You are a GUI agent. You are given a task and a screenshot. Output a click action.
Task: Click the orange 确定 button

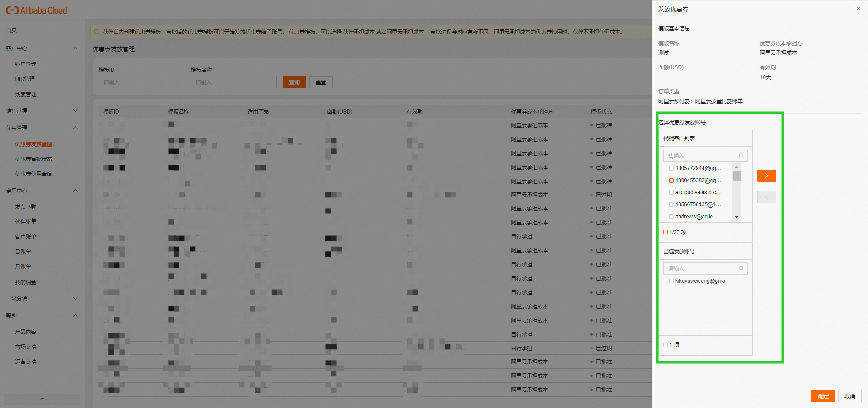coord(823,396)
